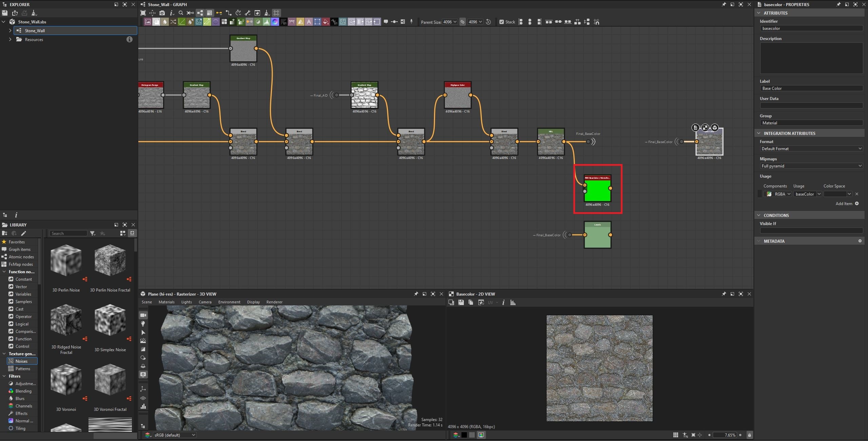Screen dimensions: 868x441
Task: Open the magnifier search tool in graph toolbar
Action: (x=181, y=13)
